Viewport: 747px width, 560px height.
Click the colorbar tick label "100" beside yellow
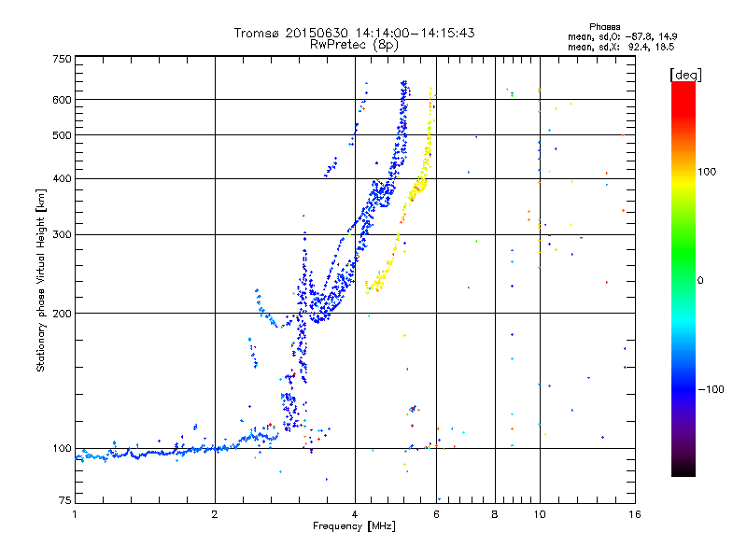point(707,172)
